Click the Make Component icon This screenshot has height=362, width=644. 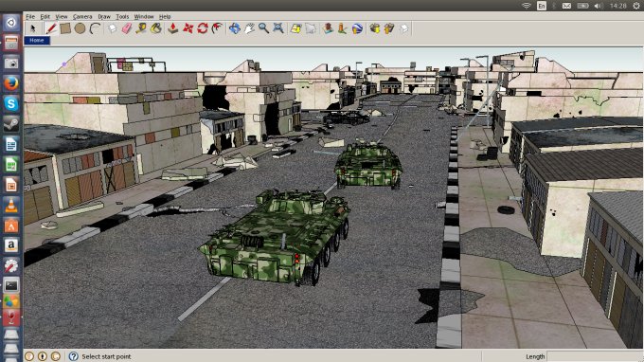point(113,28)
